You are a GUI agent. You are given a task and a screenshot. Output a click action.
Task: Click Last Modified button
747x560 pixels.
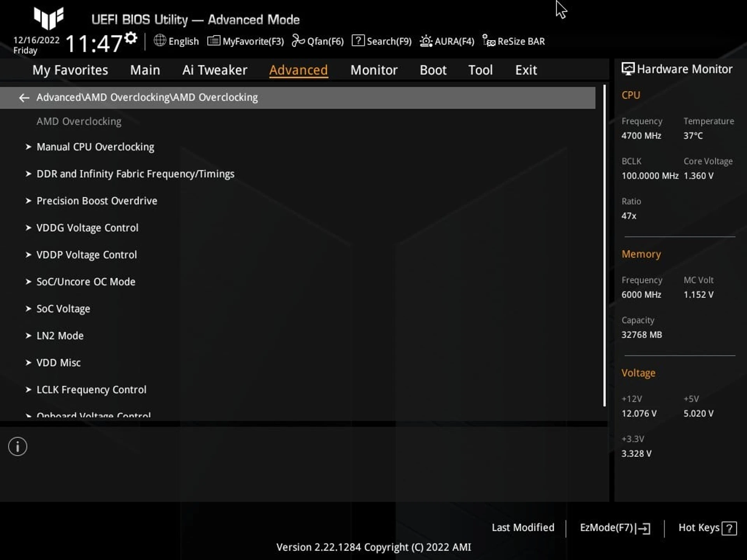pyautogui.click(x=523, y=528)
